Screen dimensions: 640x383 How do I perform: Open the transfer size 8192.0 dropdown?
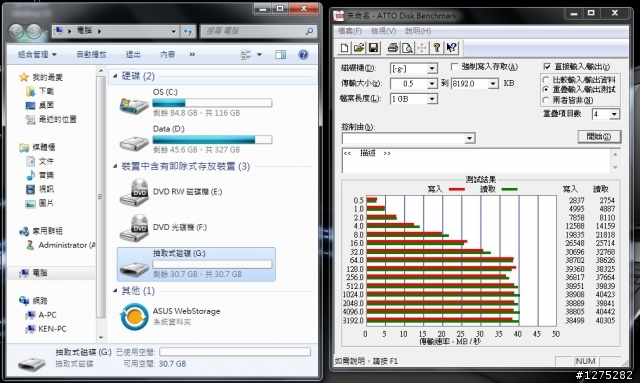pyautogui.click(x=493, y=84)
